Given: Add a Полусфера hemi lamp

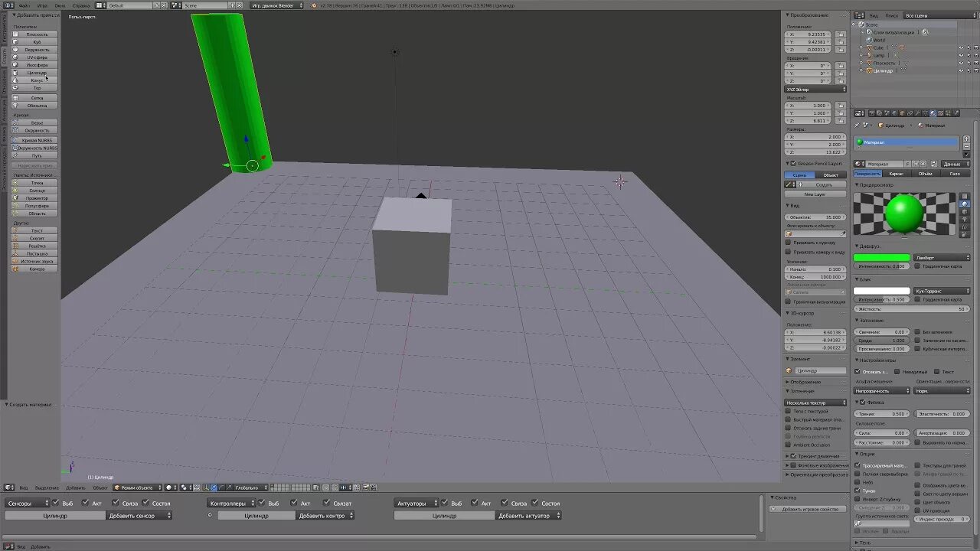Looking at the screenshot, I should pos(34,206).
